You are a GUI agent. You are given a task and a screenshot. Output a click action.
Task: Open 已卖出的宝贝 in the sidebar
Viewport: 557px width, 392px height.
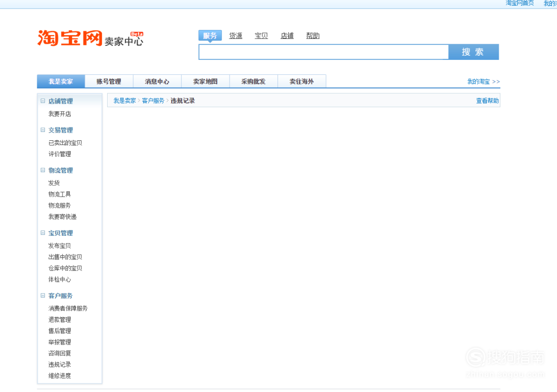65,143
